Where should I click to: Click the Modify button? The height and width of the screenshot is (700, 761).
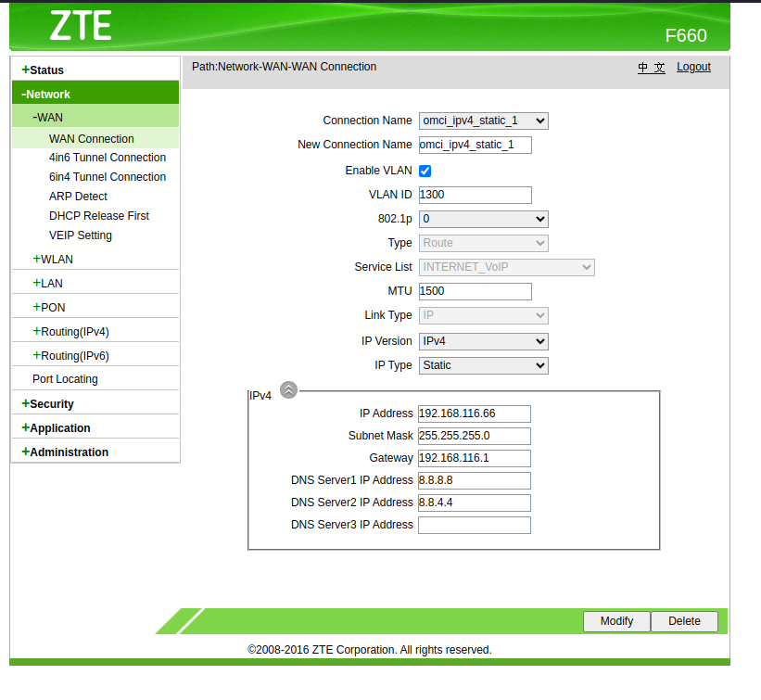[616, 621]
